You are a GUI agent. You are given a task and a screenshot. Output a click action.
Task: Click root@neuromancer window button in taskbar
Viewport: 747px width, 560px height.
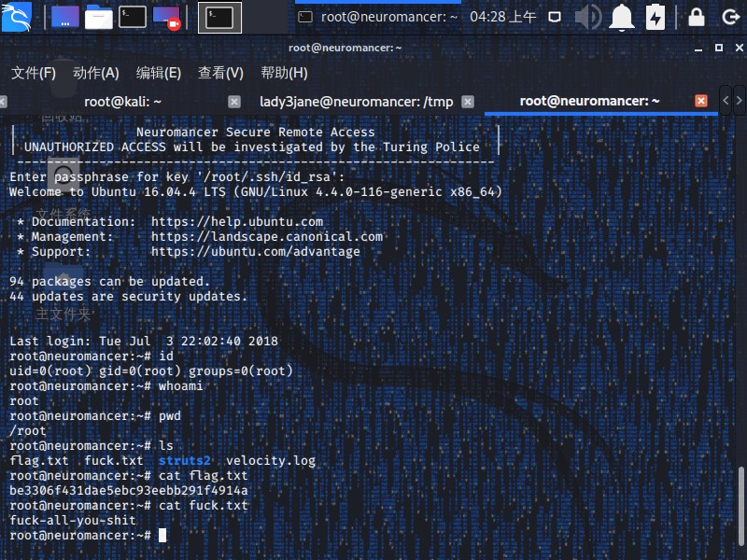pos(376,17)
